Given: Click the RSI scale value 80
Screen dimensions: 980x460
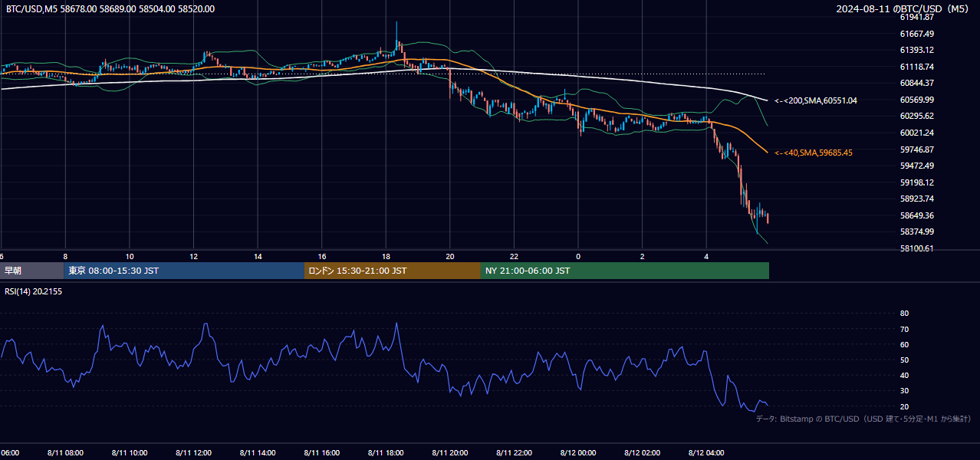Looking at the screenshot, I should click(x=904, y=314).
